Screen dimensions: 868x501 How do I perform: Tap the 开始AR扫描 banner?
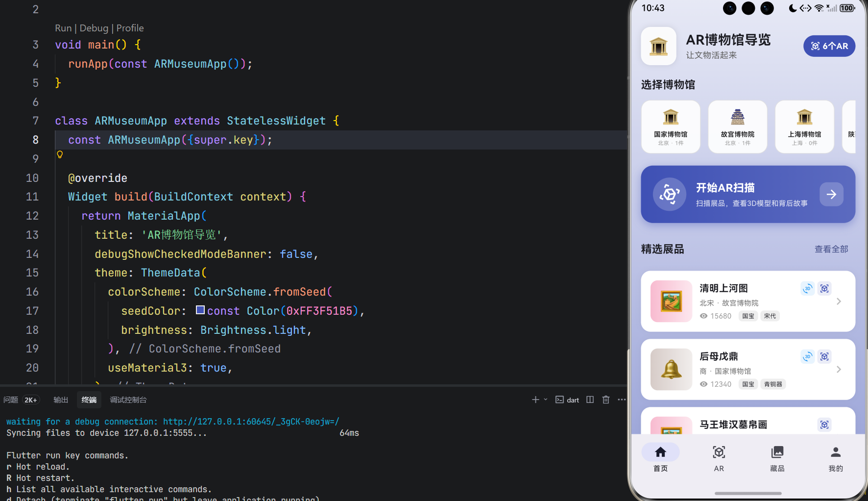(748, 194)
